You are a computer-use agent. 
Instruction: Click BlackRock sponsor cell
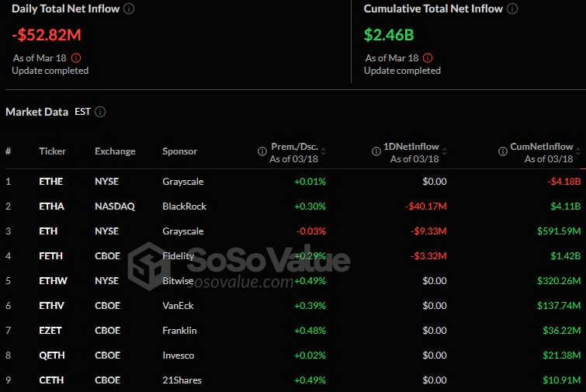point(184,206)
